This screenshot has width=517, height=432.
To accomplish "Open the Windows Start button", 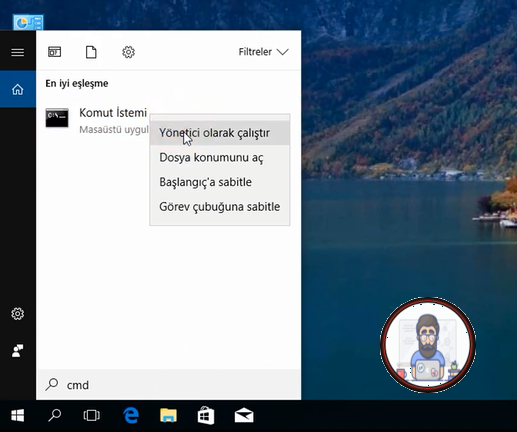I will [x=18, y=416].
